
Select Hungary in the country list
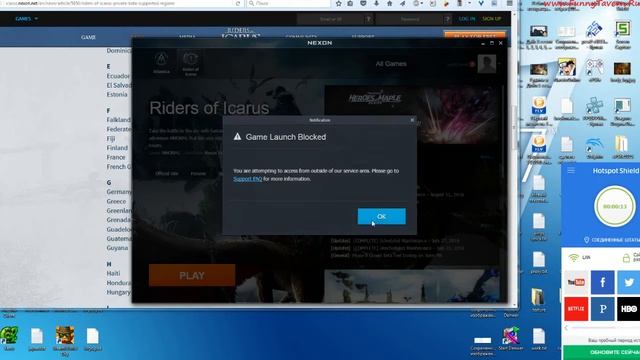pos(118,292)
